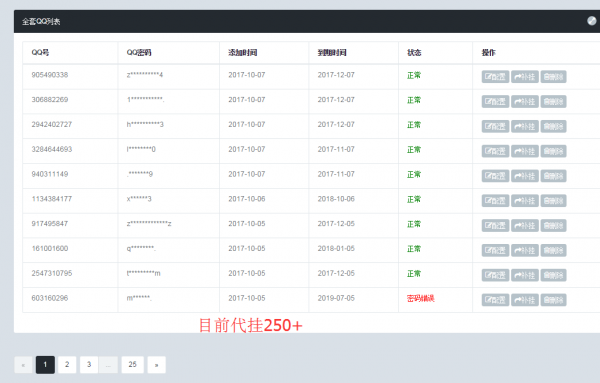The height and width of the screenshot is (383, 600).
Task: Click 删除 button for QQ 2942402727
Action: click(x=553, y=126)
